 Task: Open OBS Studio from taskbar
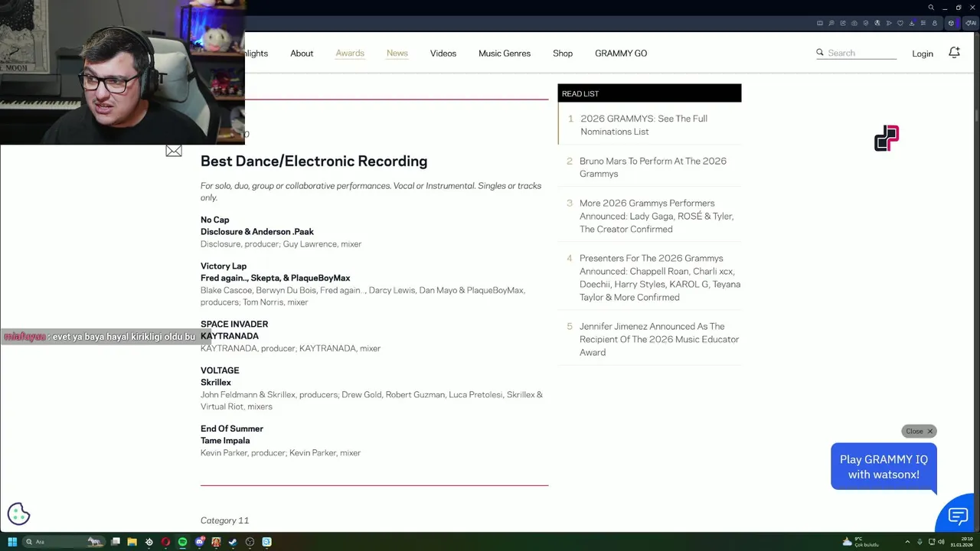point(250,542)
